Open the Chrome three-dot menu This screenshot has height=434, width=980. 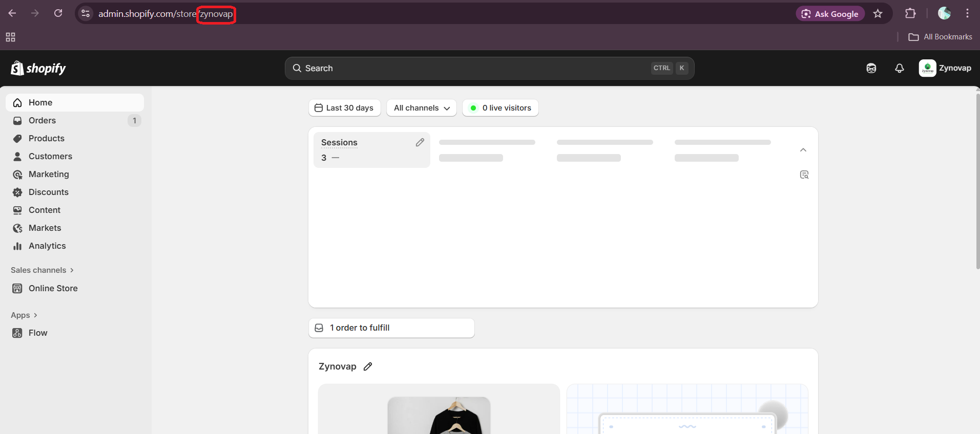[x=967, y=14]
